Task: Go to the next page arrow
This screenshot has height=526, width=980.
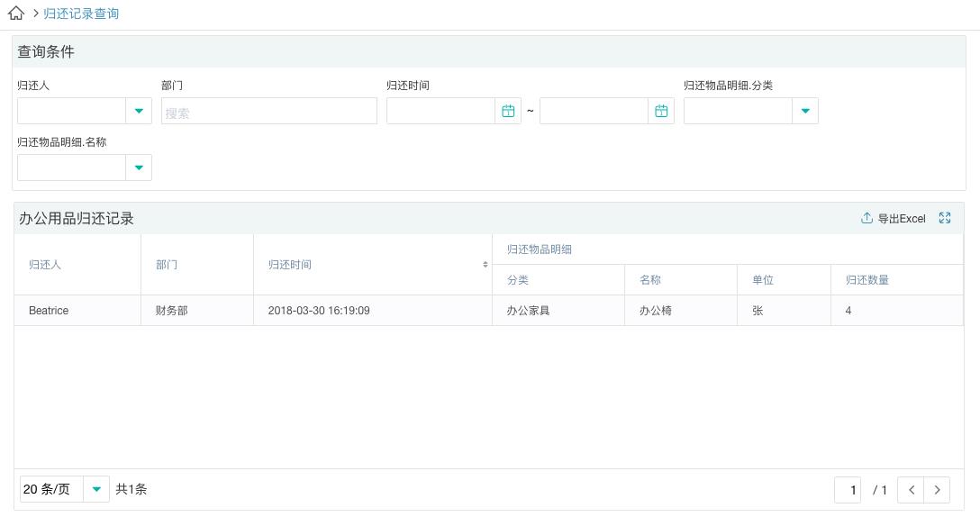Action: [x=937, y=490]
